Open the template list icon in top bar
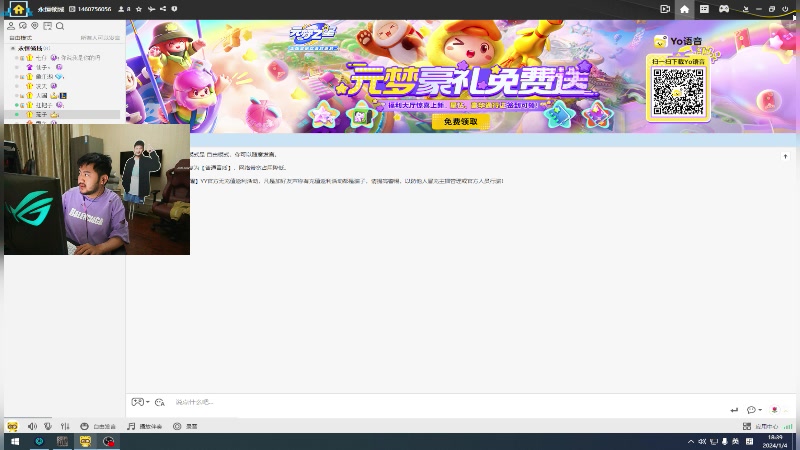Viewport: 800px width, 450px height. pos(704,9)
